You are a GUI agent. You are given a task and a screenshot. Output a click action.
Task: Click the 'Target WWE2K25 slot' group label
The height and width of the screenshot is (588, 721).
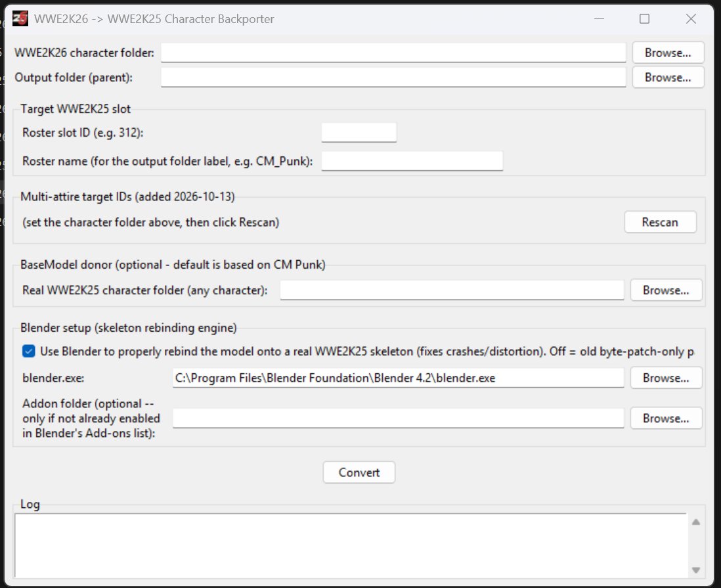(x=76, y=108)
